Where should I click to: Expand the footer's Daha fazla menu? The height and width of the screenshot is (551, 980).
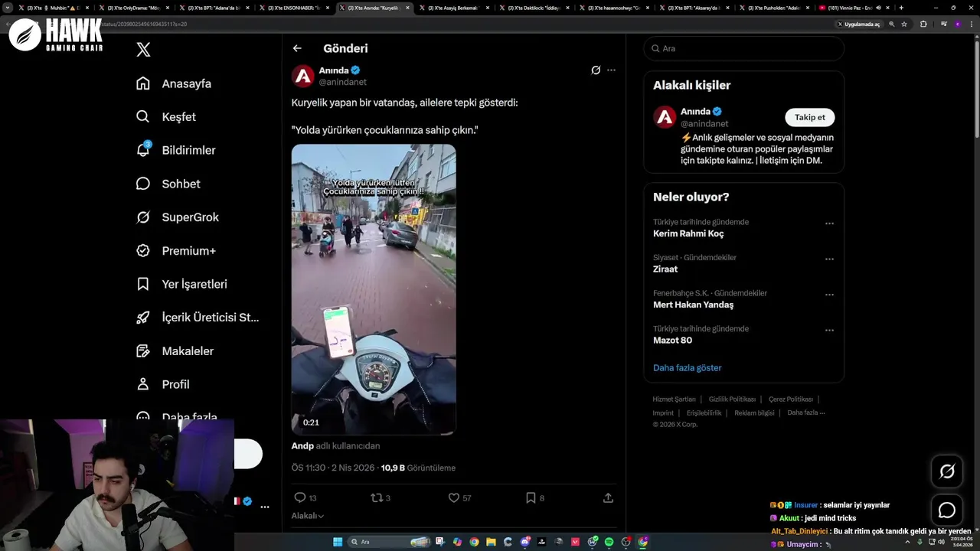click(x=806, y=412)
